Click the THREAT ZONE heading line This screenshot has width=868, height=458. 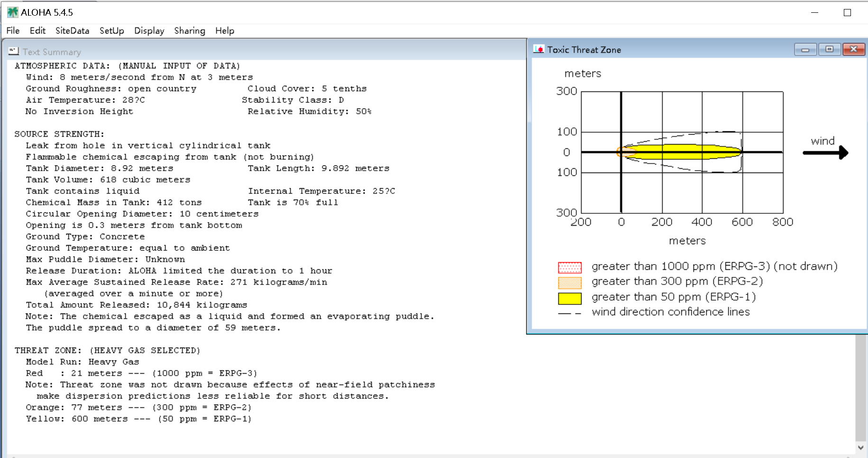click(x=108, y=350)
